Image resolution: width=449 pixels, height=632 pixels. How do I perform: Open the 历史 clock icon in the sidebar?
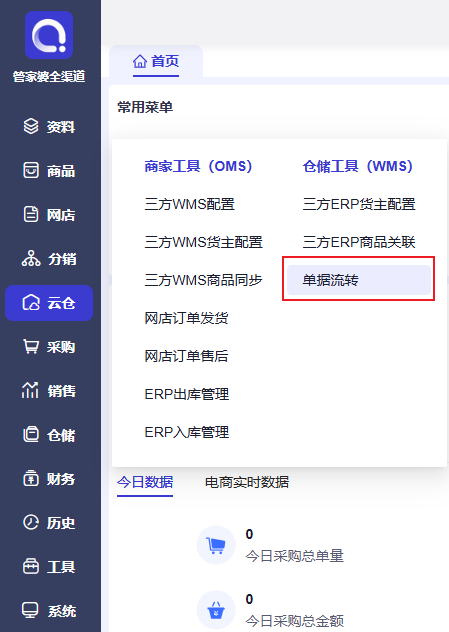coord(31,522)
